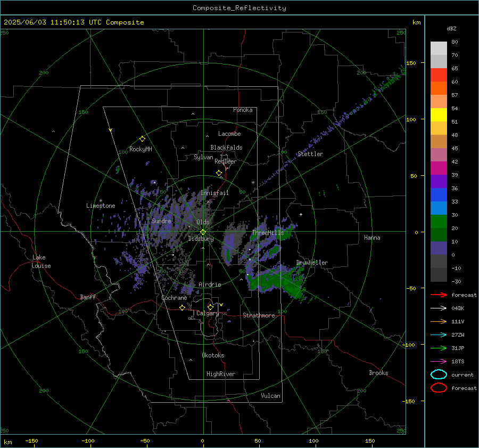The width and height of the screenshot is (479, 448).
Task: Click the Hanna label
Action: pos(372,238)
